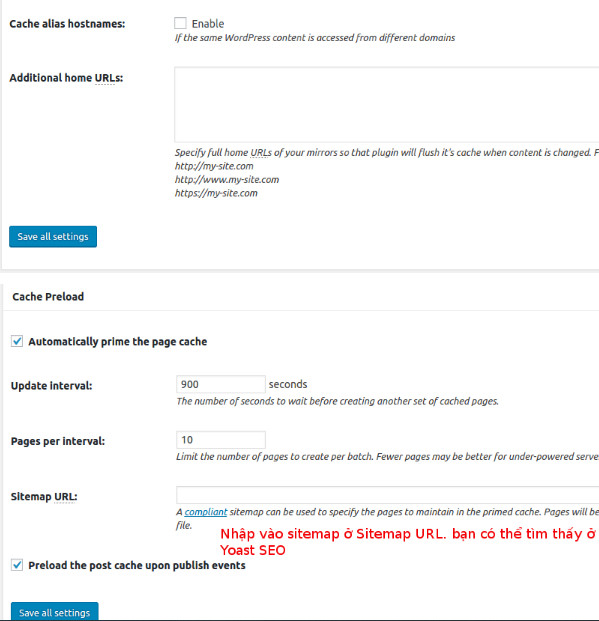Uncheck Preload the post cache upon publish events
Image resolution: width=599 pixels, height=621 pixels.
[x=17, y=565]
